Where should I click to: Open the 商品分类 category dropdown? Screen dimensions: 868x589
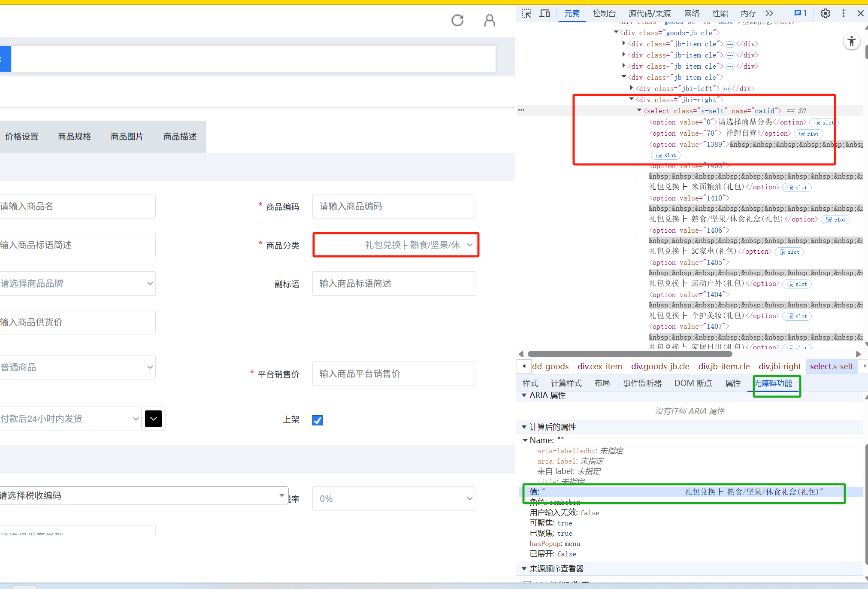click(x=396, y=245)
